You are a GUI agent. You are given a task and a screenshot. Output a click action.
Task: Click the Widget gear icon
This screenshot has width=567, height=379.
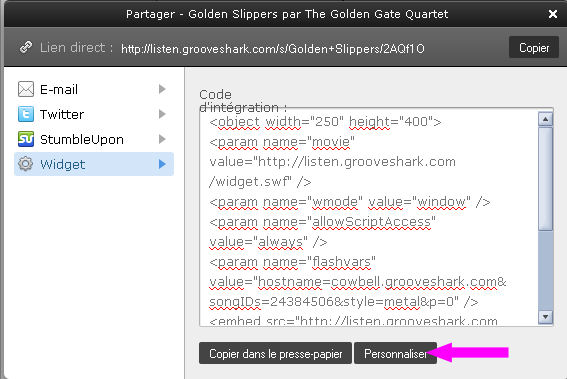click(x=25, y=164)
